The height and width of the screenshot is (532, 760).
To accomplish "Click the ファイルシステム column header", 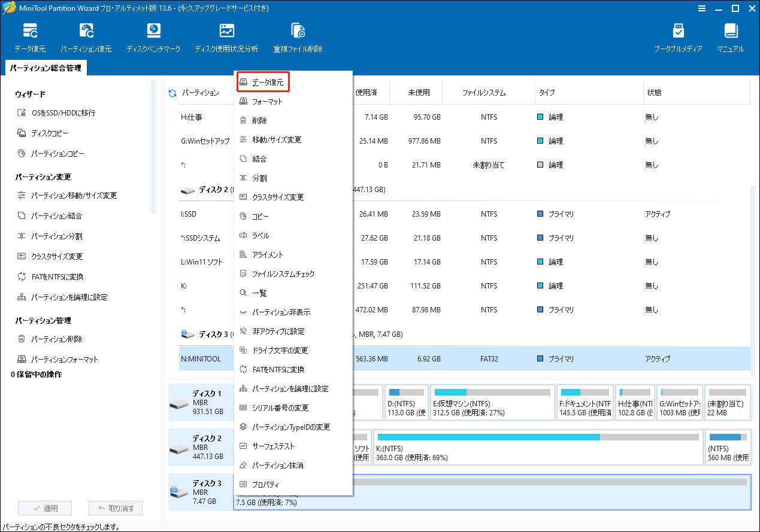I will (483, 93).
